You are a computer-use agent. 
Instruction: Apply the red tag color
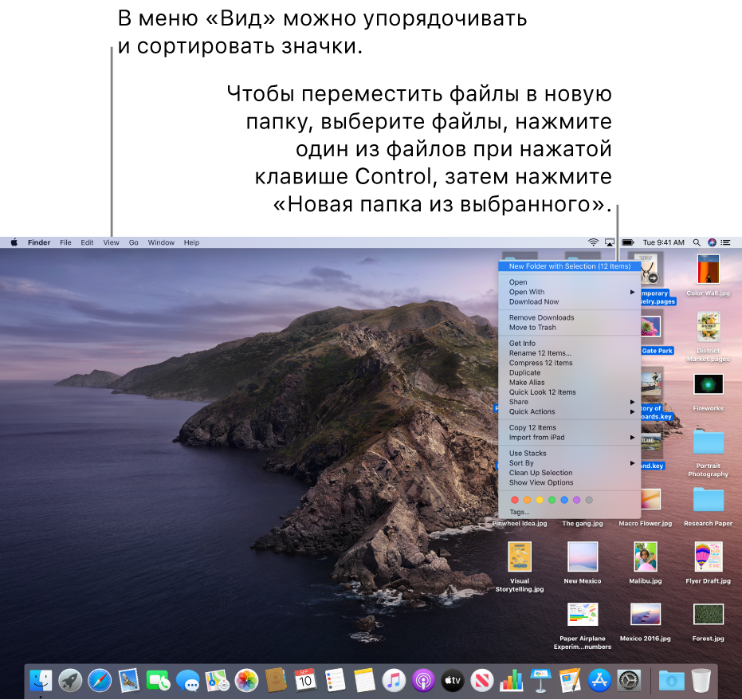(x=515, y=500)
